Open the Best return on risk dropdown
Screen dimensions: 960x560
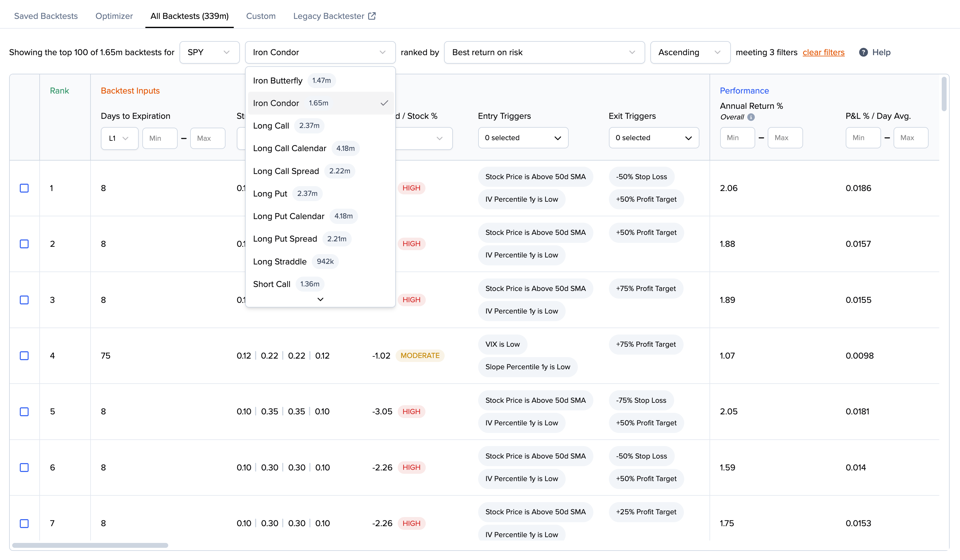544,52
